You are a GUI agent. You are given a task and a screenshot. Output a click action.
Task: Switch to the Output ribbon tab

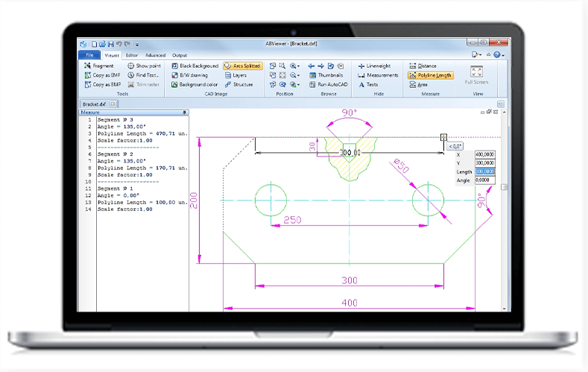tap(180, 55)
